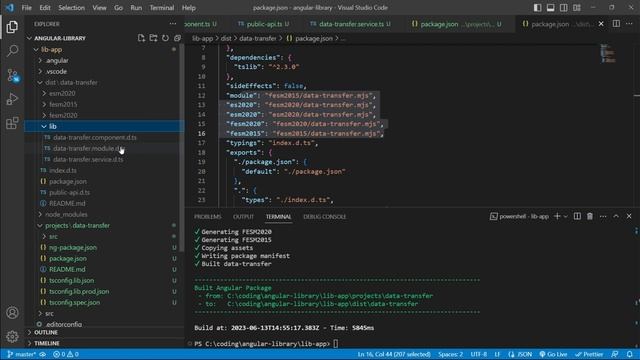Open the Terminal menu
The width and height of the screenshot is (640, 360).
click(x=162, y=8)
